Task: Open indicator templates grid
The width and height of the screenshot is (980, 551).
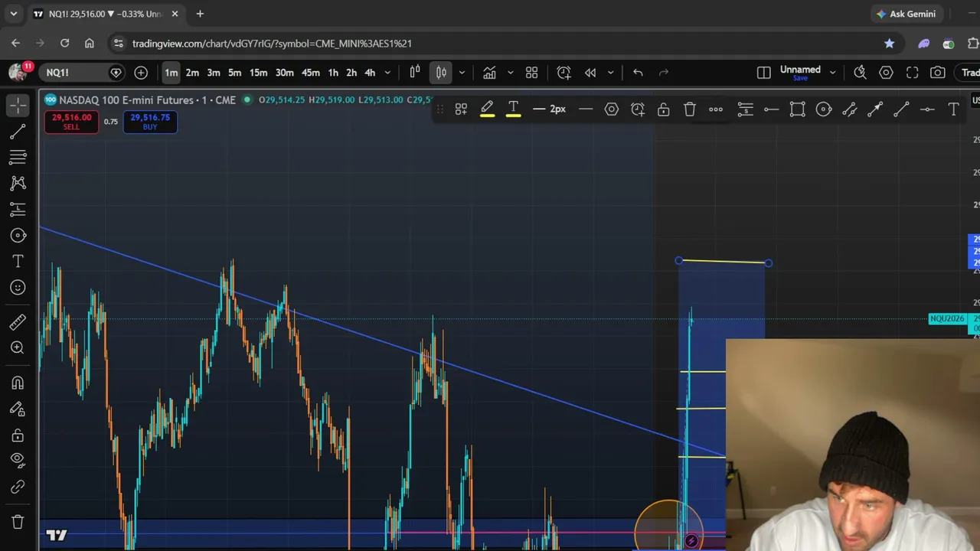Action: click(532, 73)
